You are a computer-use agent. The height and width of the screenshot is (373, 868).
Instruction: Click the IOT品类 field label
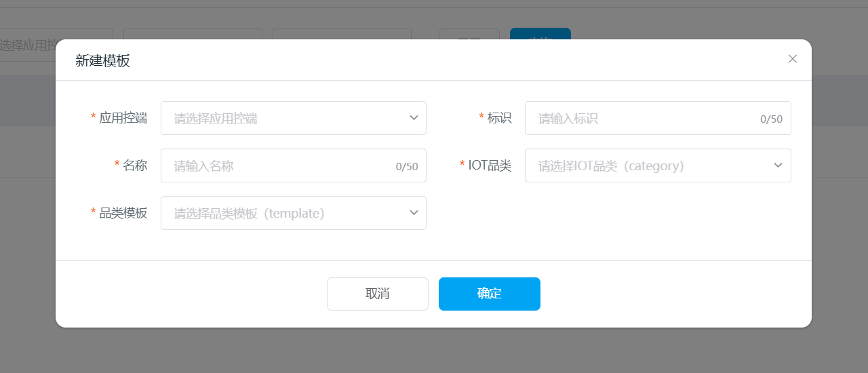coord(490,165)
